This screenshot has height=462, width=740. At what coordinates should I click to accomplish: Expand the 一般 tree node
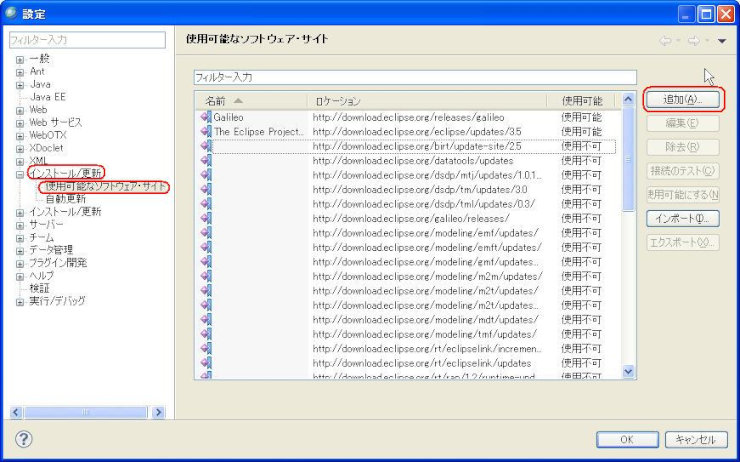coord(19,59)
